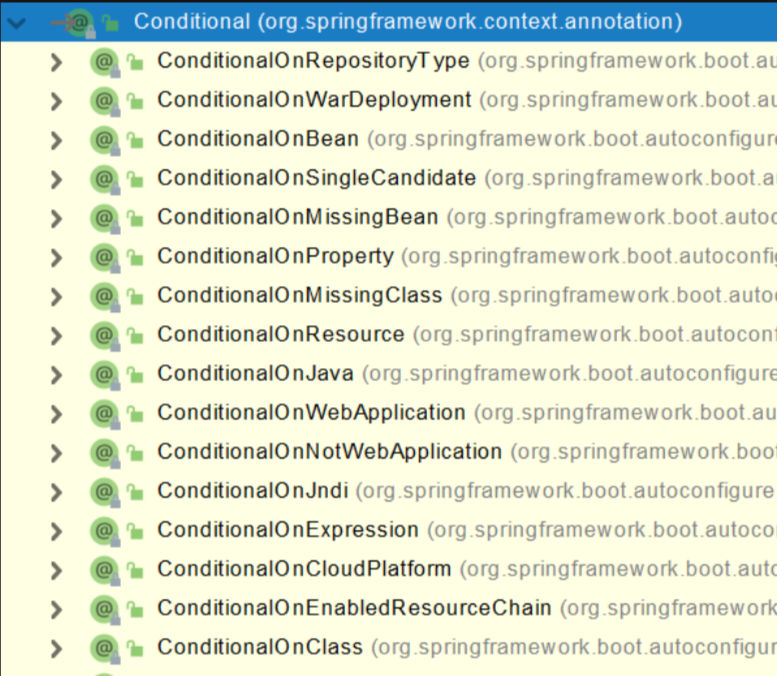Select Conditional (org.springframework.context.annotation) row
This screenshot has width=777, height=676.
pos(388,22)
